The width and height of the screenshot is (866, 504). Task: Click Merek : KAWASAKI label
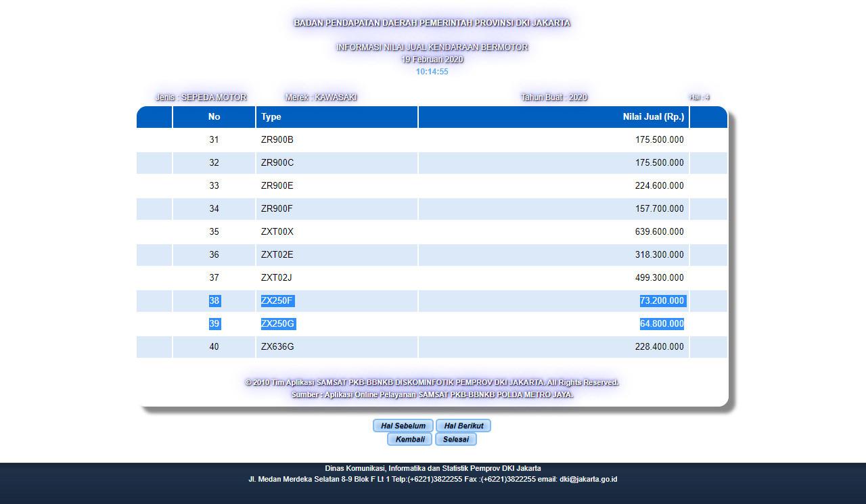[321, 97]
